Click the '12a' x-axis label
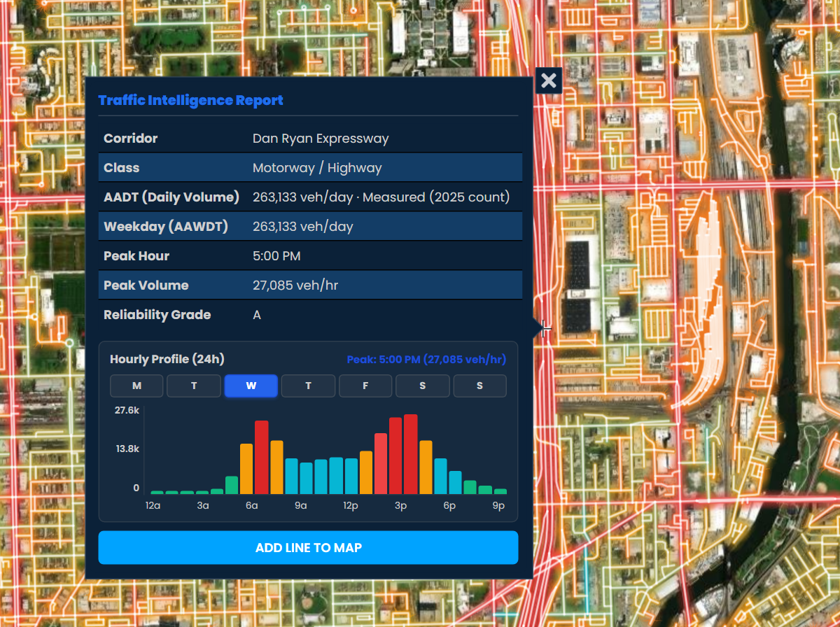The width and height of the screenshot is (840, 627). [x=153, y=505]
